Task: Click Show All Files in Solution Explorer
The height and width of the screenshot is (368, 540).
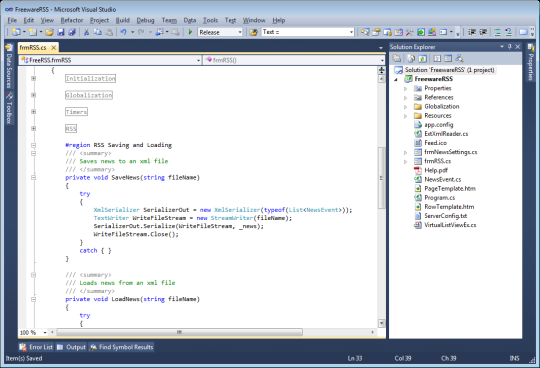Action: pyautogui.click(x=412, y=59)
